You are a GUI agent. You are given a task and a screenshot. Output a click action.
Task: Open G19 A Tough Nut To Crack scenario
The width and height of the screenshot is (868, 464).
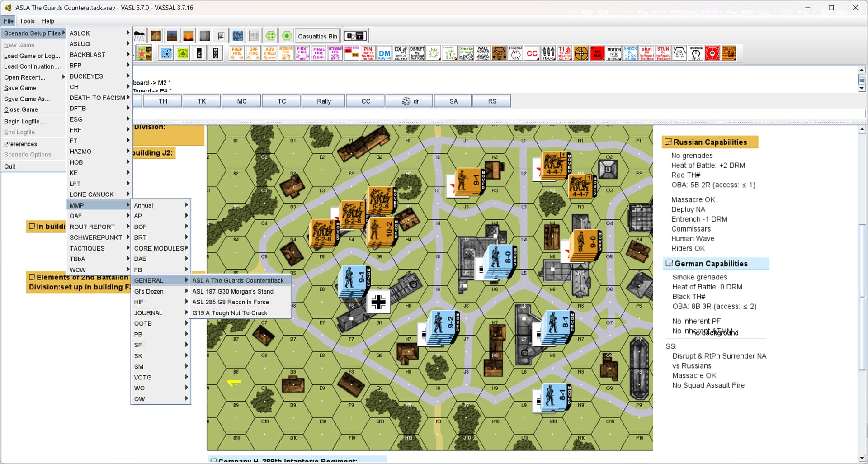(230, 313)
